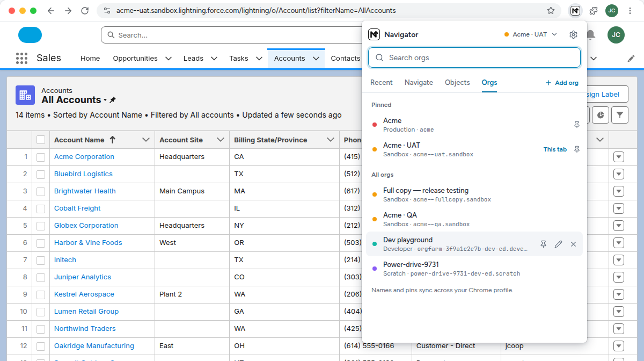The image size is (644, 361).
Task: Open Navigator settings gear
Action: [x=573, y=34]
